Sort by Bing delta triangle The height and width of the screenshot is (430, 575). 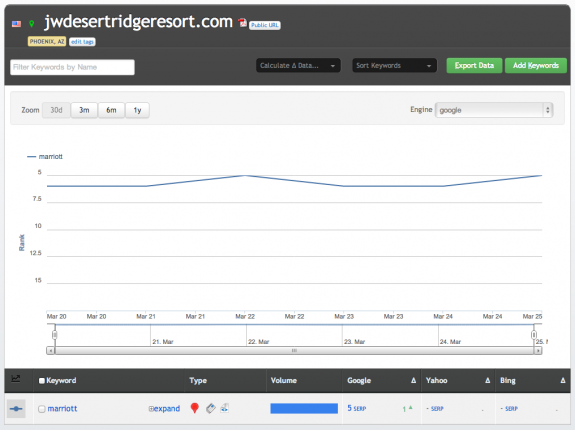click(x=563, y=381)
